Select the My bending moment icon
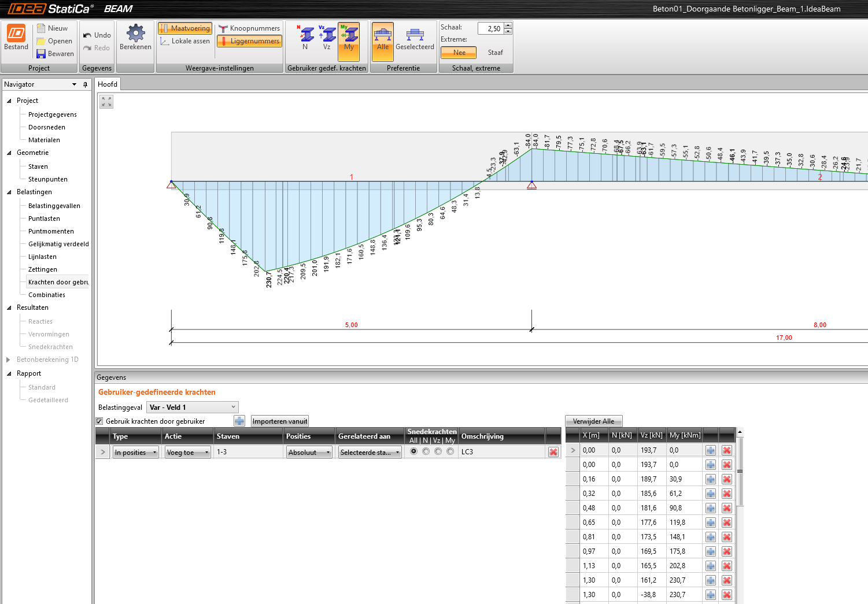Image resolution: width=868 pixels, height=604 pixels. tap(349, 35)
